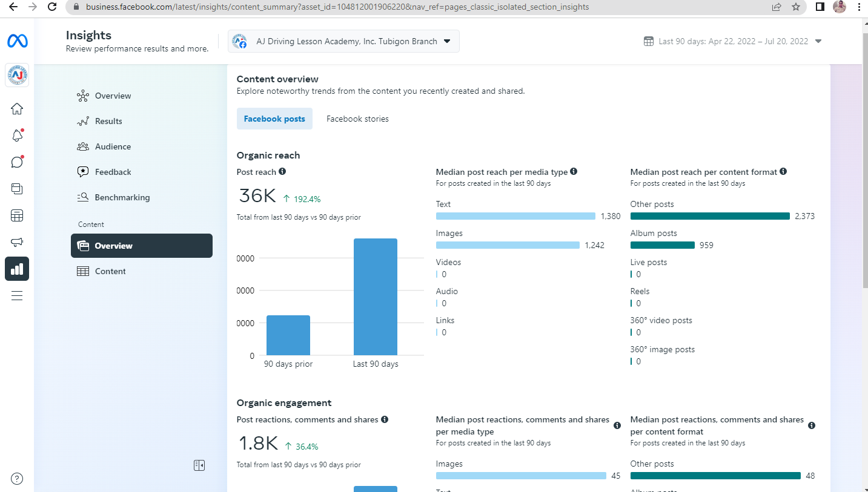Click the Help question mark icon

click(x=17, y=479)
